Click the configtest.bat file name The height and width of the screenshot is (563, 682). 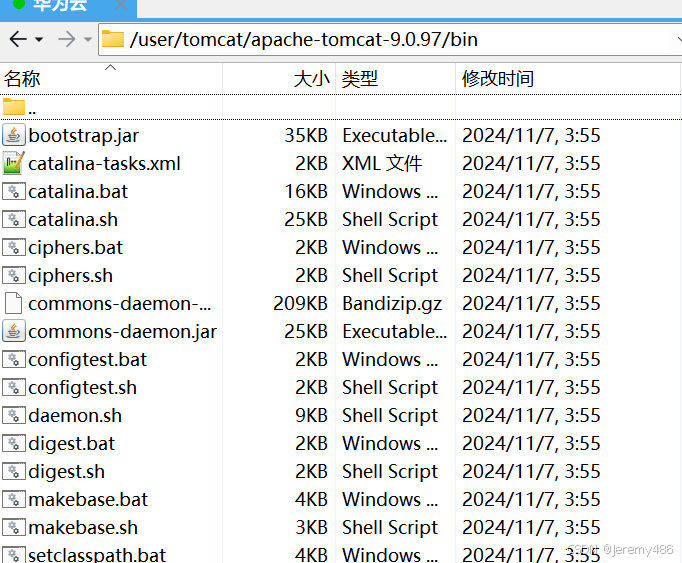coord(87,360)
